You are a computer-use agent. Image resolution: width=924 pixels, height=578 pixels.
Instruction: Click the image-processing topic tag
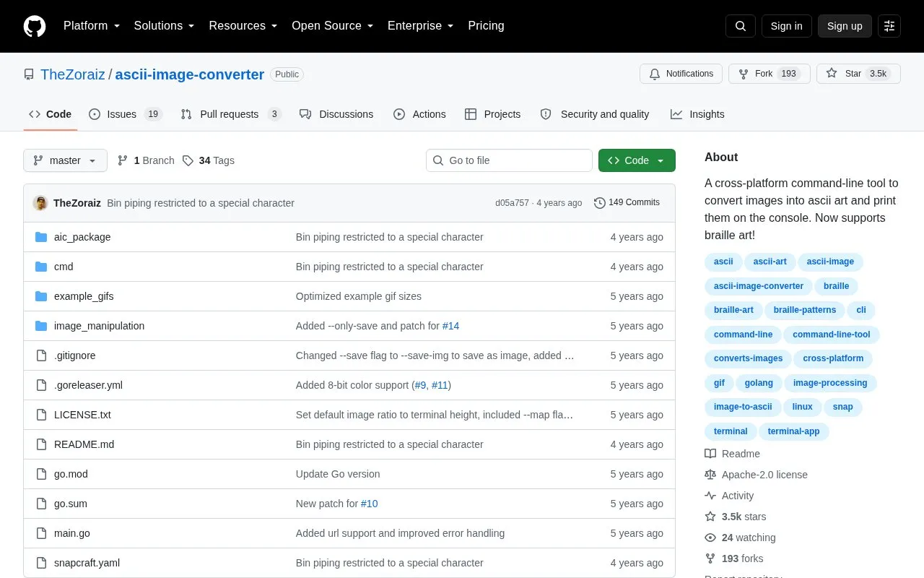point(830,383)
